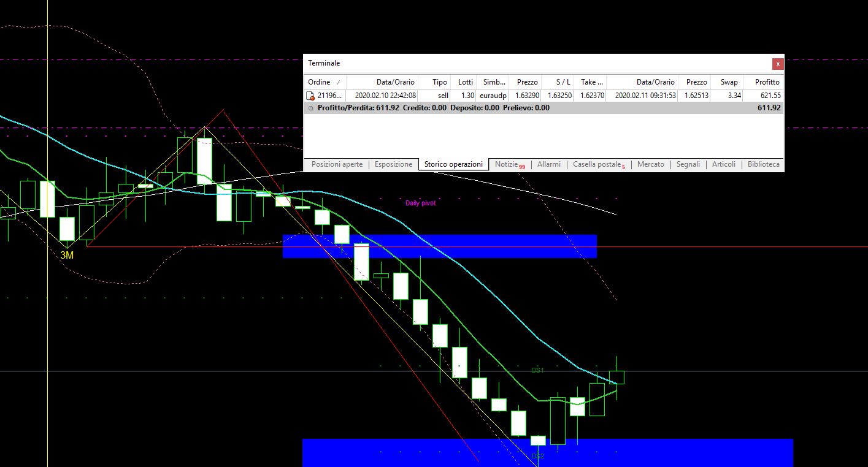Sort by Tipo column header
The width and height of the screenshot is (868, 467).
pos(435,82)
